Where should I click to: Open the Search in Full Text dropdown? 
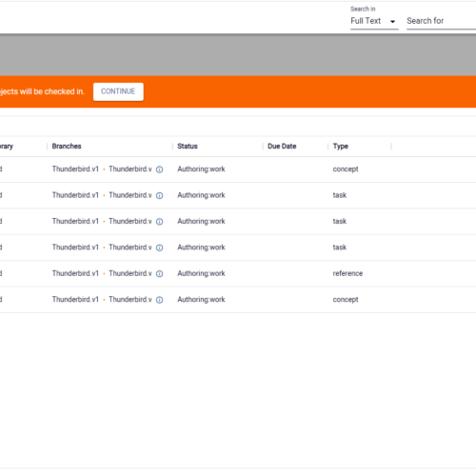(x=374, y=21)
